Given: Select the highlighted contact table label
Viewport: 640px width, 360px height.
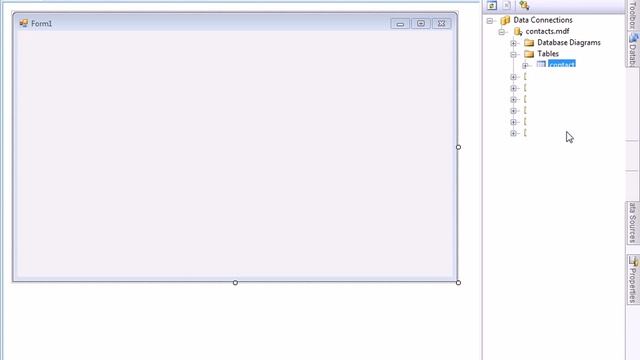Looking at the screenshot, I should 562,64.
